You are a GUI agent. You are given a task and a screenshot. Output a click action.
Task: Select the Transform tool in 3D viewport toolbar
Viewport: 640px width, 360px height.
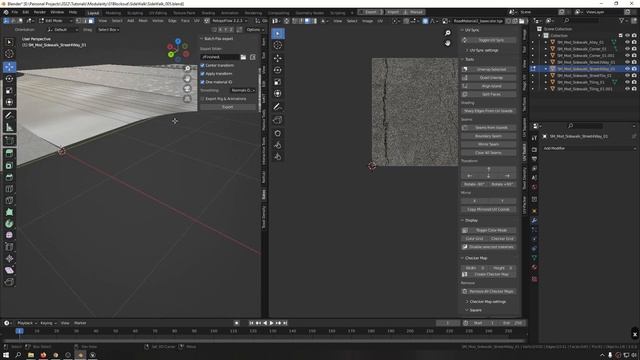click(x=9, y=102)
